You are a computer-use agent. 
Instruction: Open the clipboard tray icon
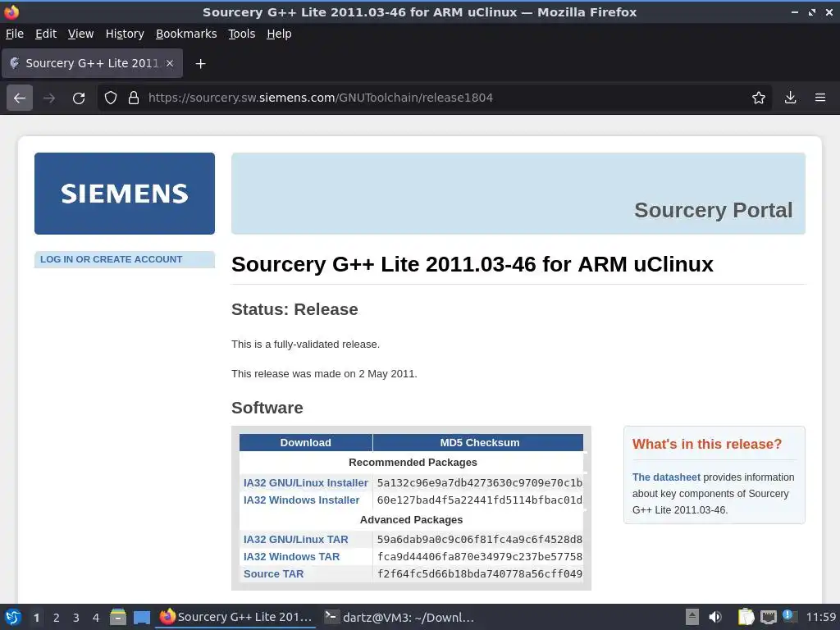(x=746, y=617)
